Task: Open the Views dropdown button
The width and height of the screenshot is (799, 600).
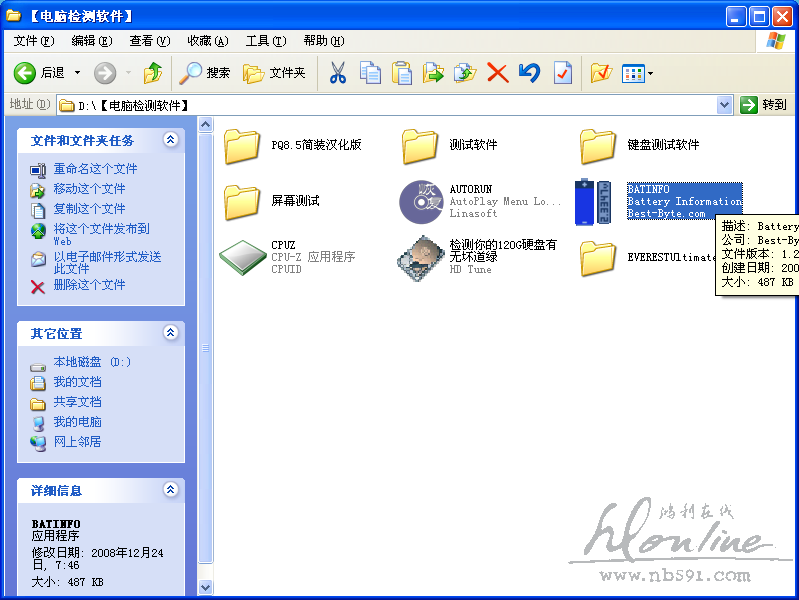Action: 637,74
